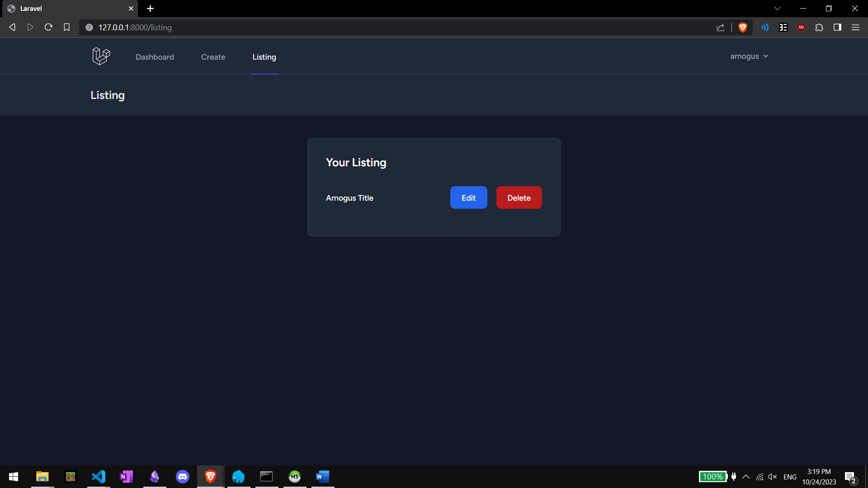Reload the page

click(48, 28)
